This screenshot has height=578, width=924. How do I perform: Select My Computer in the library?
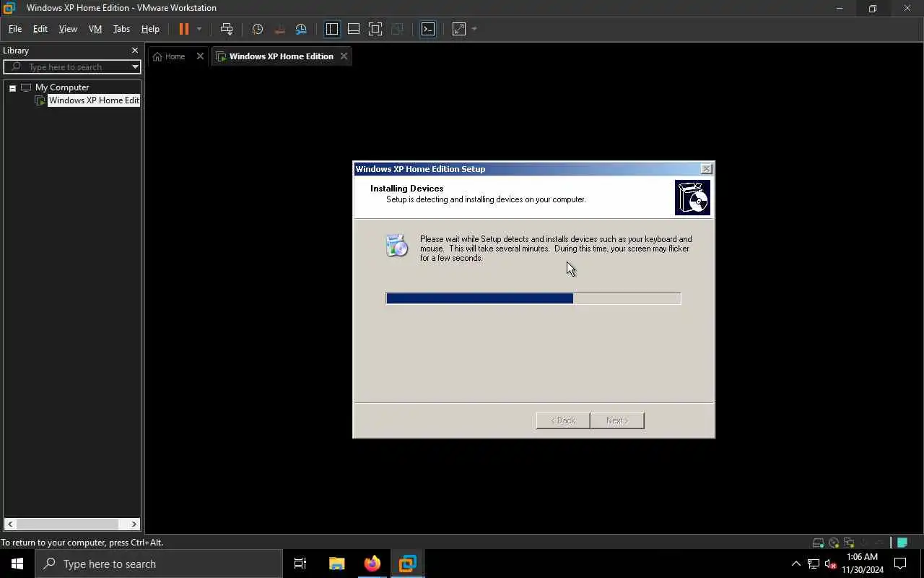62,87
